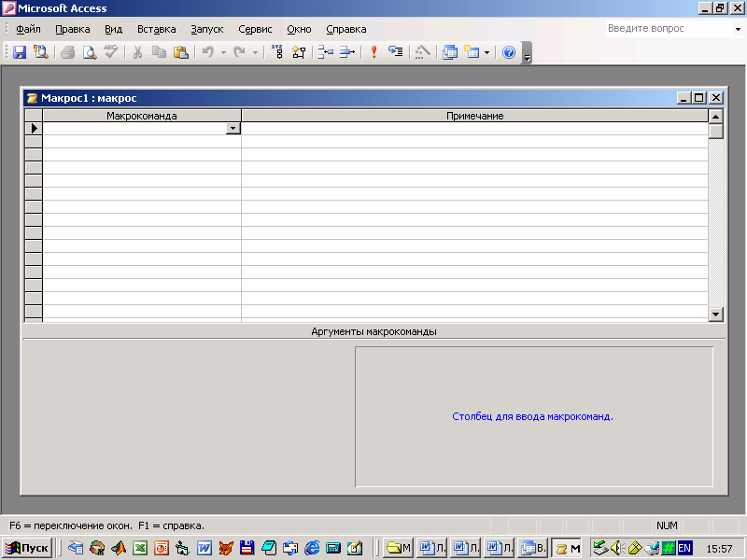Click the macro grid scrollbar down arrow
This screenshot has height=560, width=747.
(x=715, y=314)
